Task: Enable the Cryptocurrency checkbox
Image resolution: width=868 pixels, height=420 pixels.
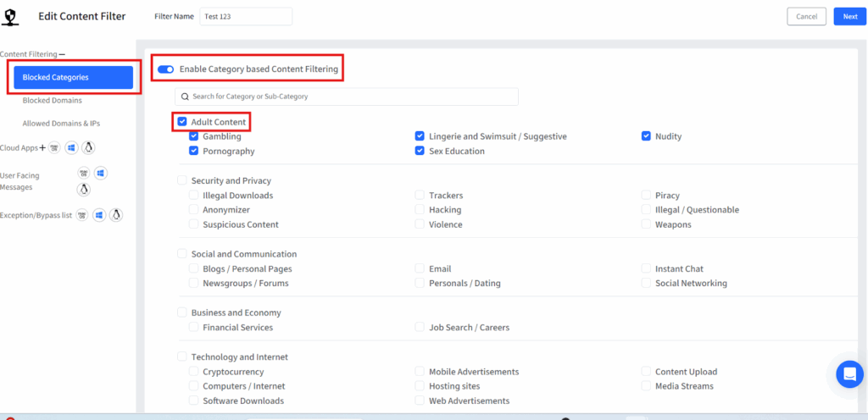Action: point(194,372)
